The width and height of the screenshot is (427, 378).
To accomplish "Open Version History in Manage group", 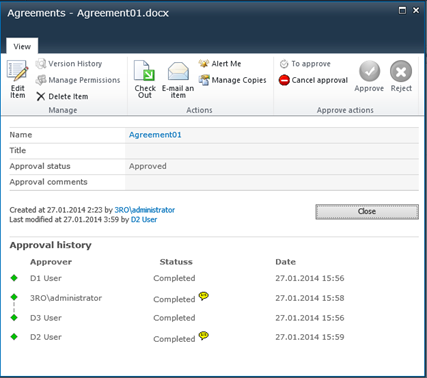I will point(69,64).
